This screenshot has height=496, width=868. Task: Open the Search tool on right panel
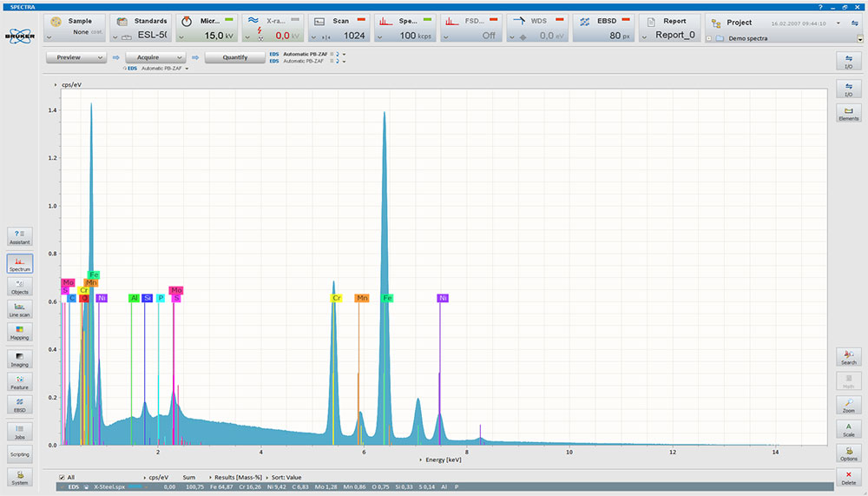pyautogui.click(x=848, y=357)
